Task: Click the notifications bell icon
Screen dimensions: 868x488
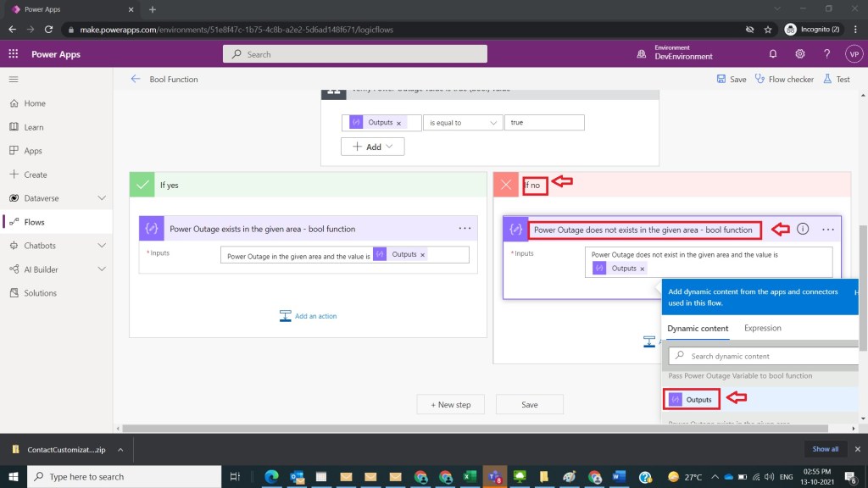Action: tap(773, 54)
